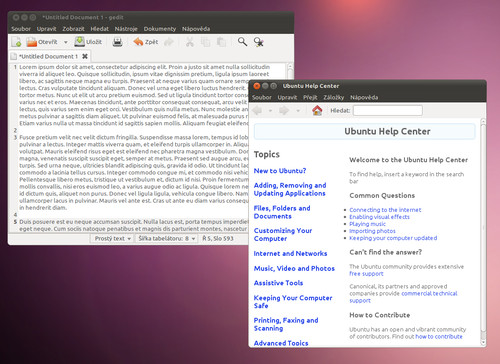The image size is (500, 364).
Task: Expand the forward history dropdown in Help Center
Action: point(298,111)
